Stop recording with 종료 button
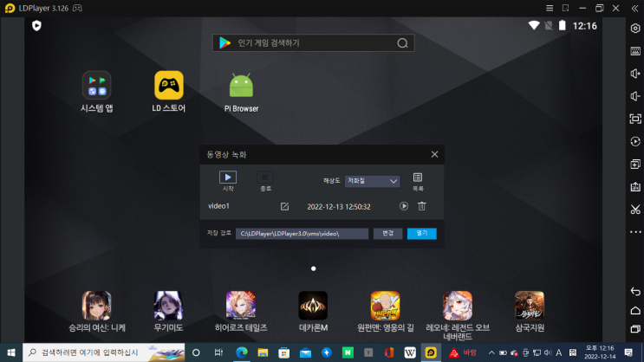This screenshot has width=644, height=362. click(265, 181)
